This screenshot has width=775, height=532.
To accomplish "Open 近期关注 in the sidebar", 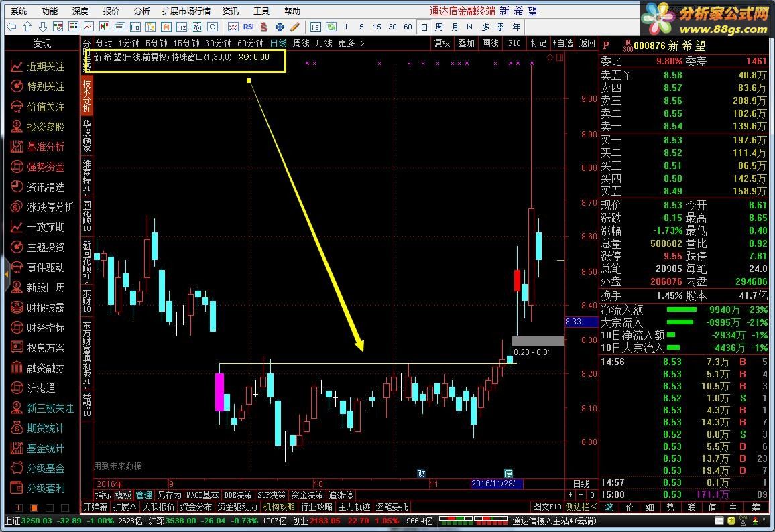I will [39, 66].
